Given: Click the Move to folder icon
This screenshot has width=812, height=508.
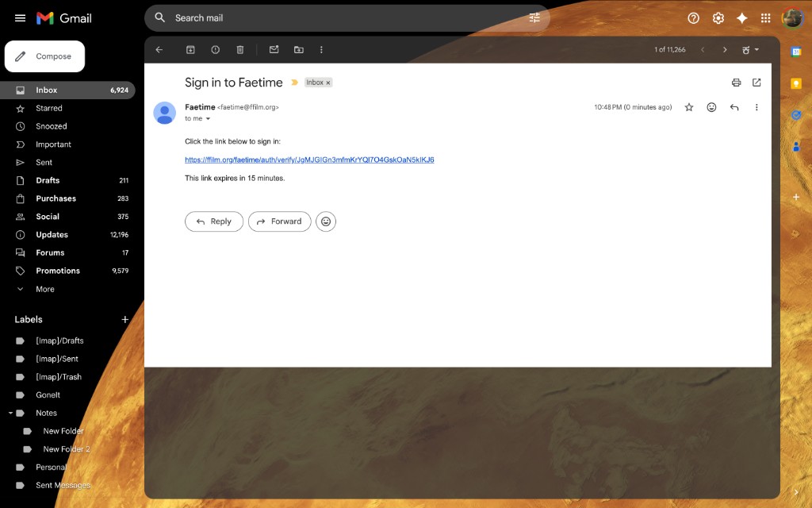Looking at the screenshot, I should tap(299, 49).
